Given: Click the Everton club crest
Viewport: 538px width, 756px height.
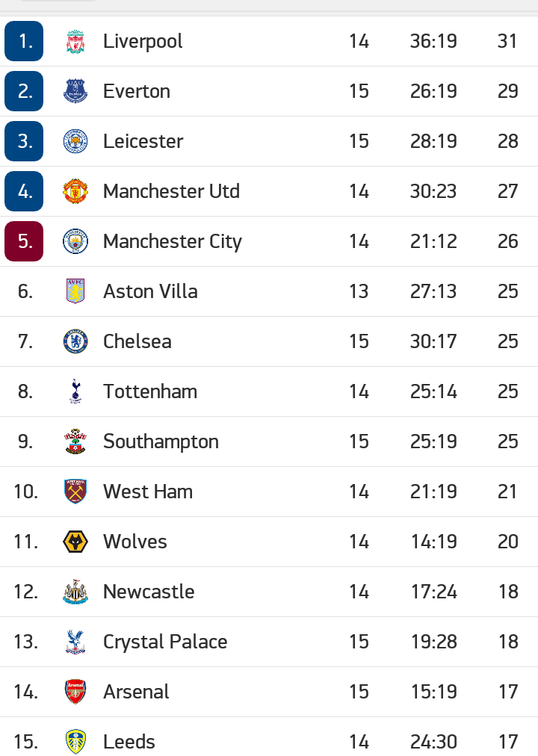Looking at the screenshot, I should tap(75, 91).
